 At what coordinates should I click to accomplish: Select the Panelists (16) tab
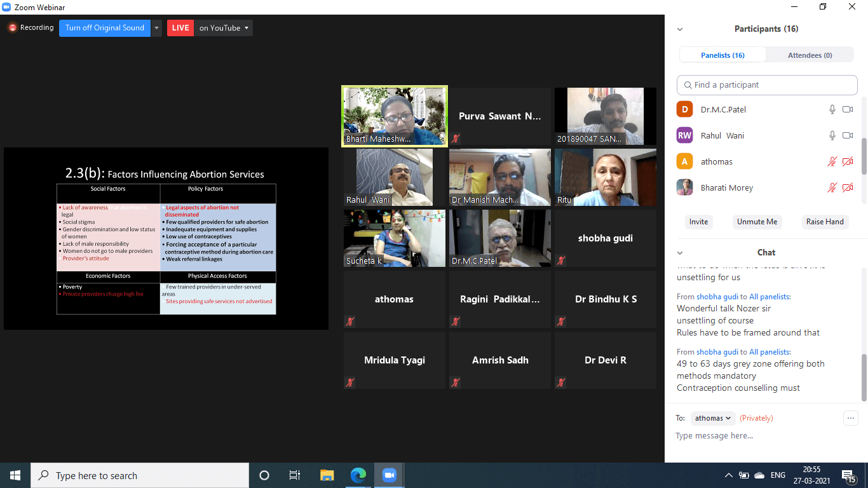pos(722,55)
